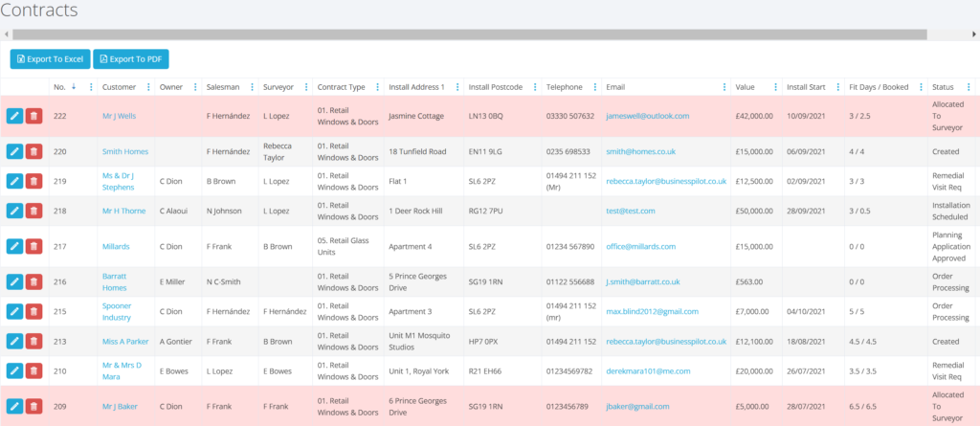Edit Miss A Parker contract 213

[x=14, y=341]
